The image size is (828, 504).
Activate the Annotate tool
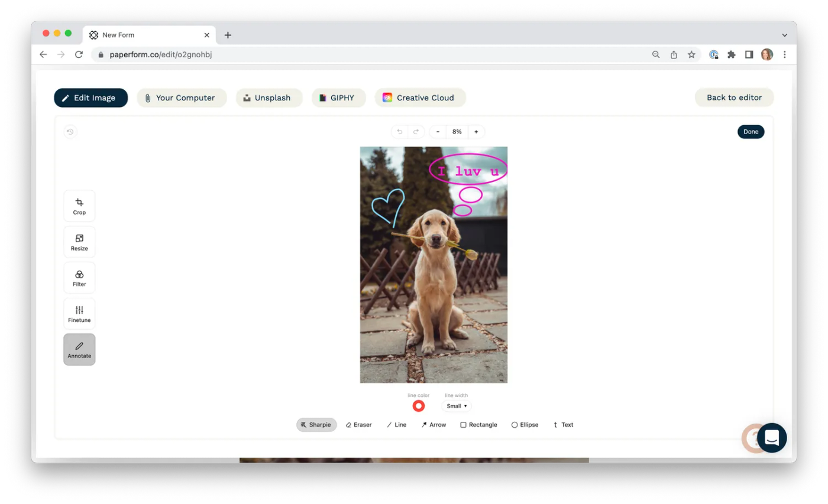pos(79,349)
